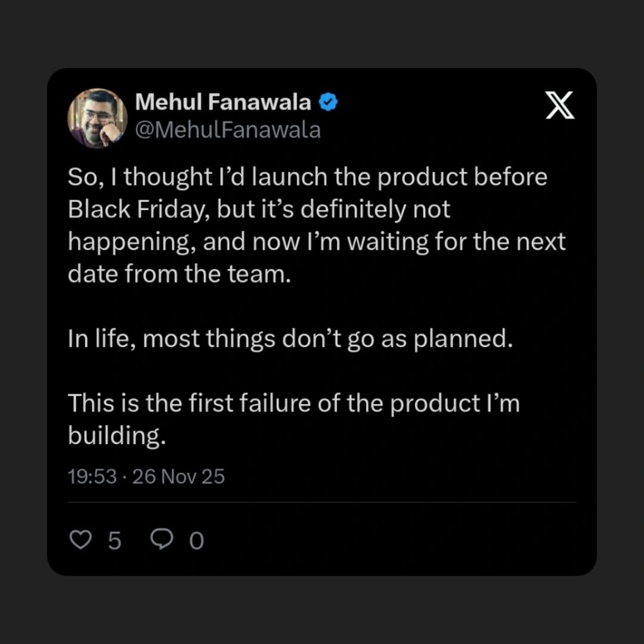Screen dimensions: 644x644
Task: Reply using the speech bubble icon
Action: click(161, 540)
